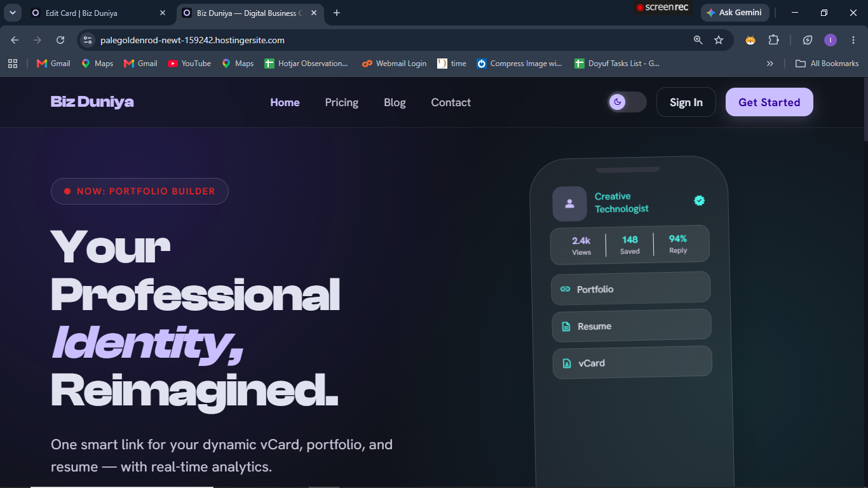Click the 94% Reply stat
The image size is (868, 488).
point(678,243)
